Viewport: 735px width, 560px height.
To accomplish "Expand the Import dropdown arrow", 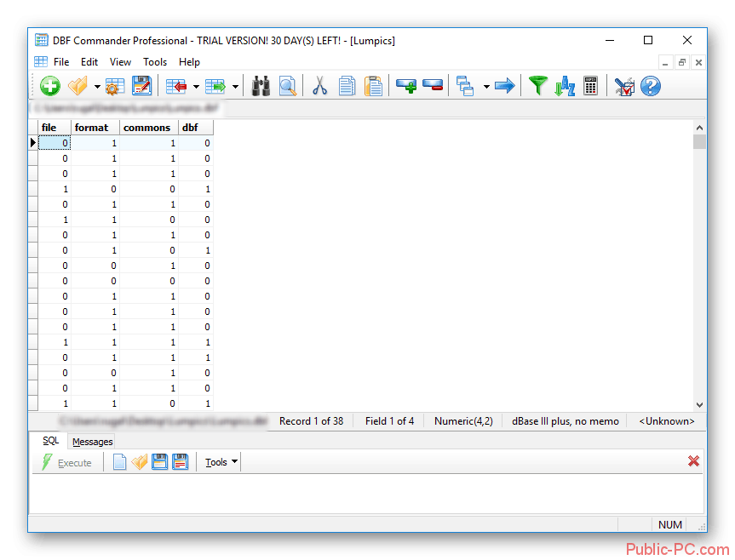I will coord(196,87).
